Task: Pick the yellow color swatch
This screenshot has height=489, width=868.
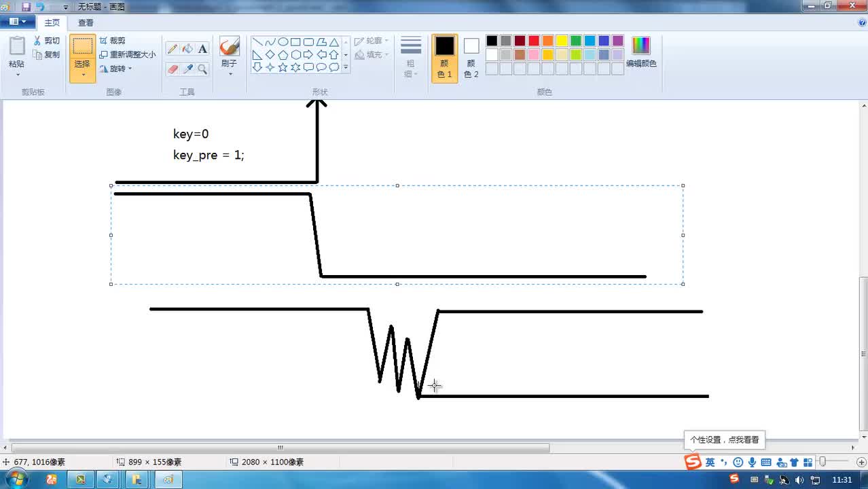Action: (x=562, y=41)
